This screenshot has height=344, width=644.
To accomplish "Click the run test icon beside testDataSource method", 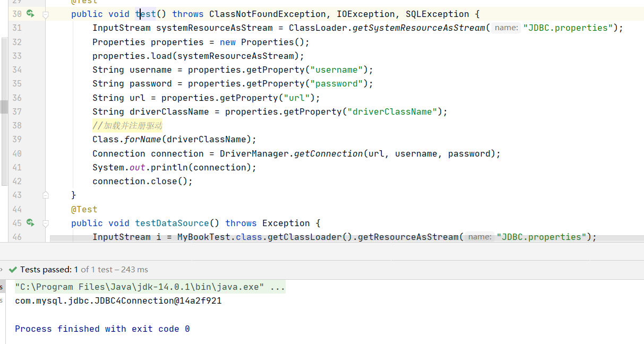I will tap(30, 223).
